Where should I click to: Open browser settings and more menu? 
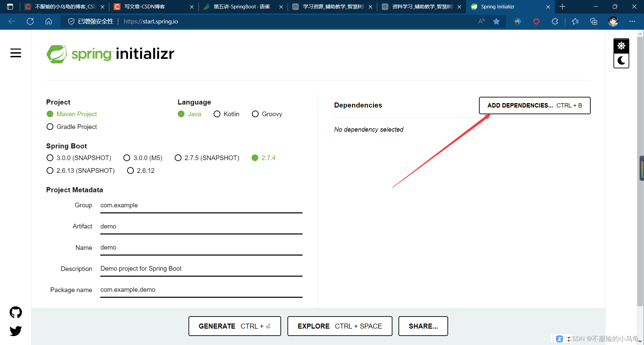tap(632, 21)
